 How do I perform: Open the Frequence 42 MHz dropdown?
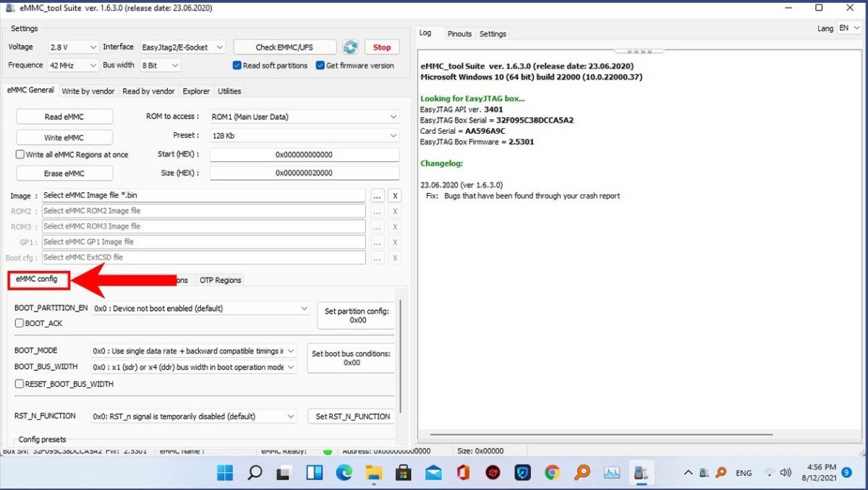[73, 65]
